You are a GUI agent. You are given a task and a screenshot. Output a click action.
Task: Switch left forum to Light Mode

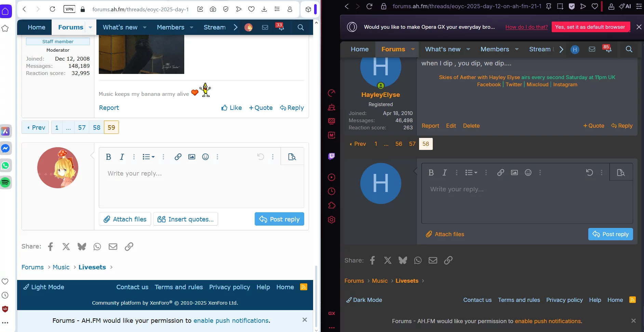click(44, 287)
